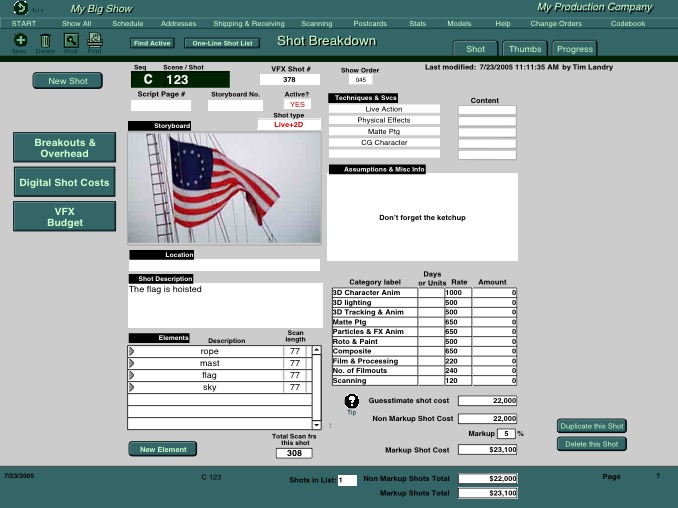Screen dimensions: 678x508
Task: Click the elements list scroll up arrow
Action: (x=317, y=351)
